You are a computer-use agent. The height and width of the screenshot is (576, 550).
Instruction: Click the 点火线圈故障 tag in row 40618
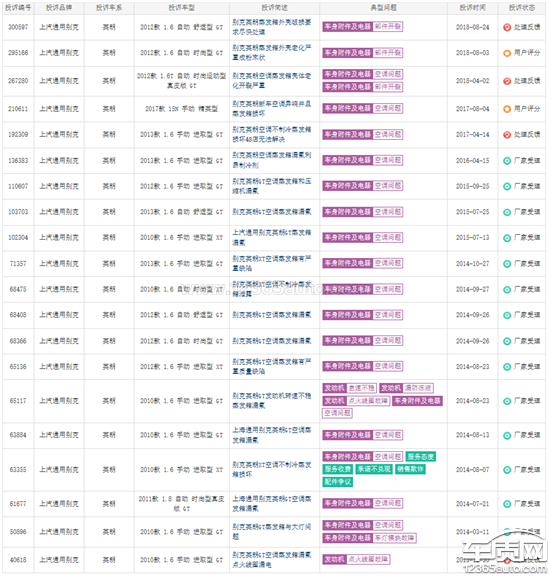click(368, 559)
